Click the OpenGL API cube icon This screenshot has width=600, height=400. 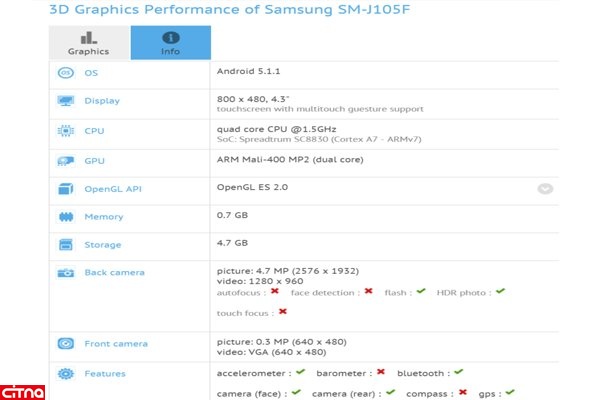pyautogui.click(x=66, y=188)
